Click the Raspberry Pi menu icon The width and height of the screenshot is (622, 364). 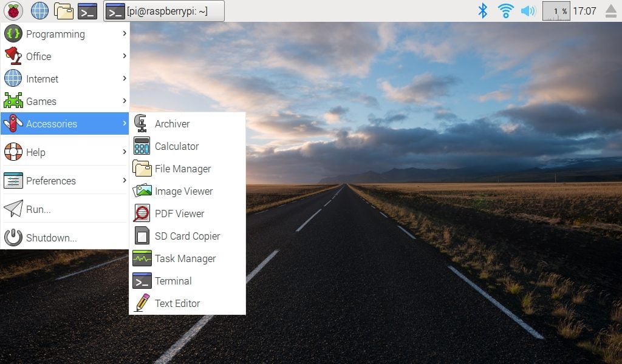pos(13,11)
